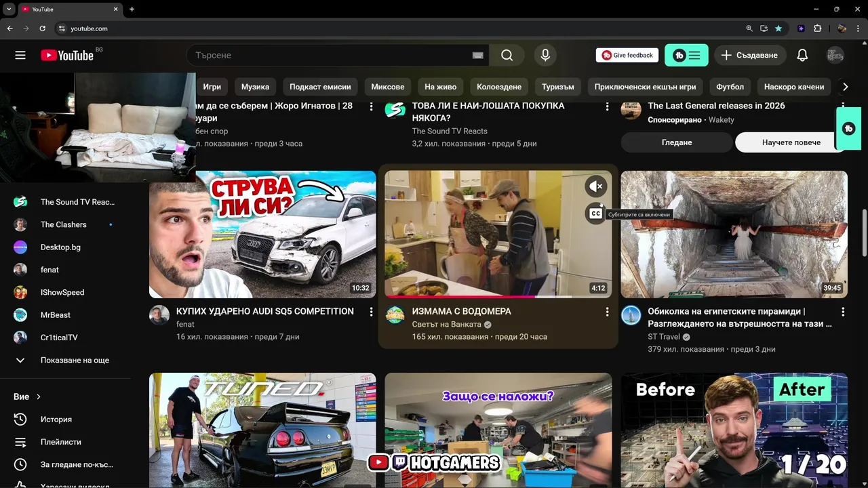Open options for Обиколка на египетските пирамиди video
The image size is (868, 488).
tap(843, 312)
